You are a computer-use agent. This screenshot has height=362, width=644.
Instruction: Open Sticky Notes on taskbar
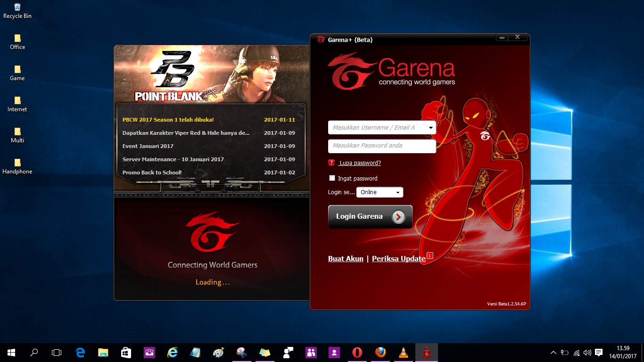point(264,352)
